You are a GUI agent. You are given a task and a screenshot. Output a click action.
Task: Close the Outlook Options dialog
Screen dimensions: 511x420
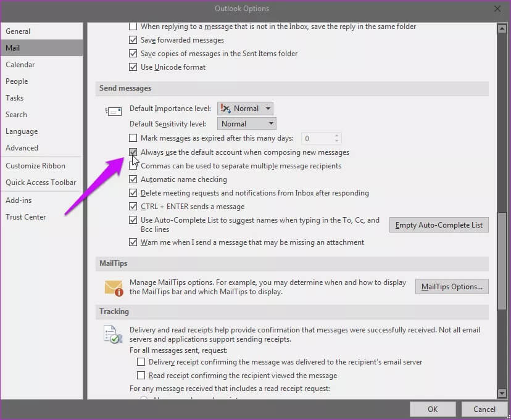[x=497, y=9]
